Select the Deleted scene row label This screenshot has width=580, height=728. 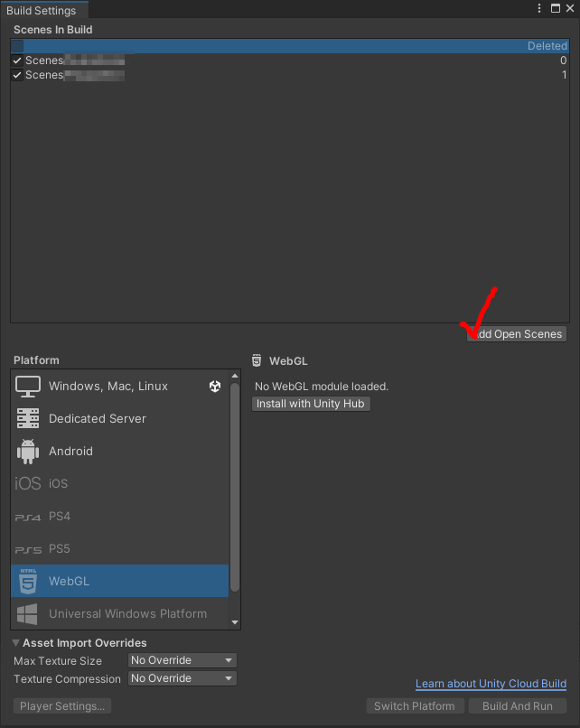click(x=547, y=46)
